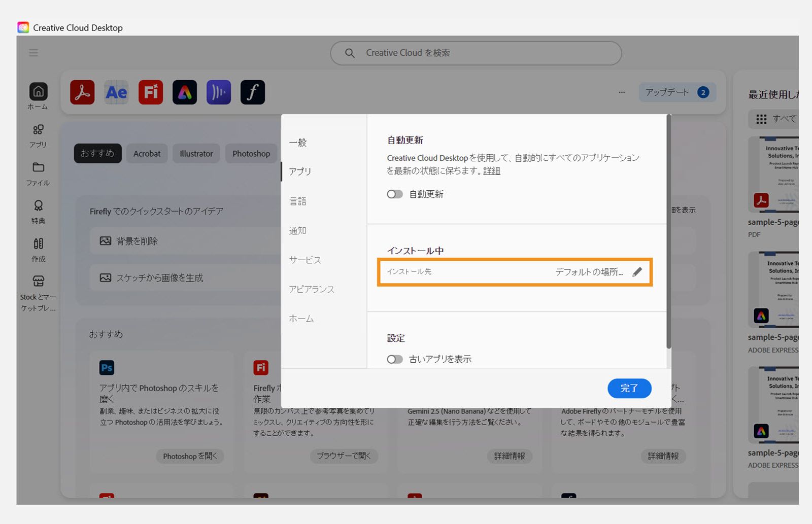This screenshot has width=812, height=524.
Task: Launch the Adobe Podcast icon
Action: click(219, 92)
